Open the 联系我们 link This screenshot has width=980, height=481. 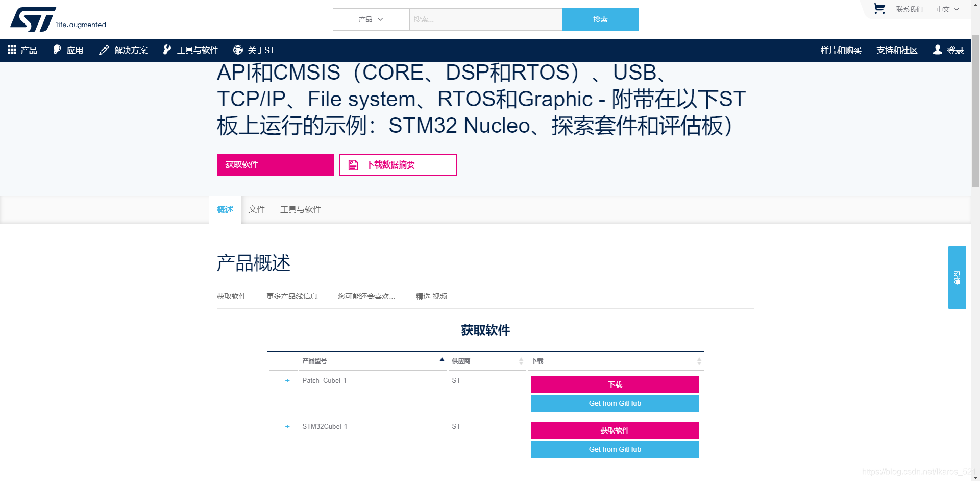tap(910, 9)
